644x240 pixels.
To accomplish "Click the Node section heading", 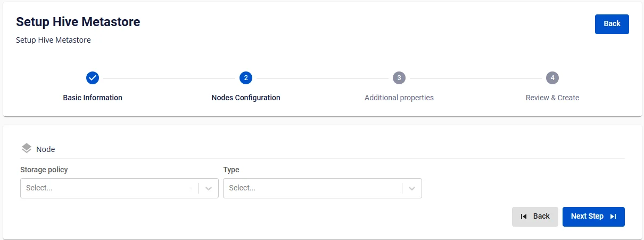I will tap(45, 149).
